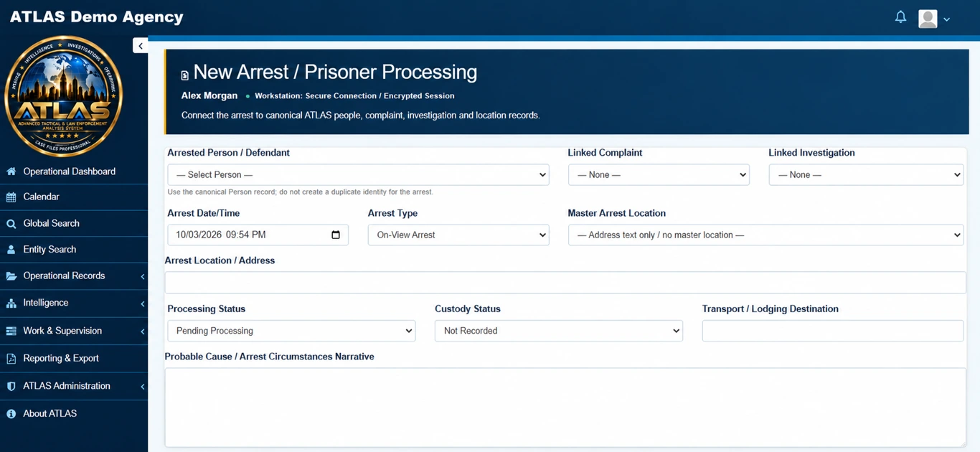Click the canonical Person record hint text
The height and width of the screenshot is (452, 980).
coord(301,192)
